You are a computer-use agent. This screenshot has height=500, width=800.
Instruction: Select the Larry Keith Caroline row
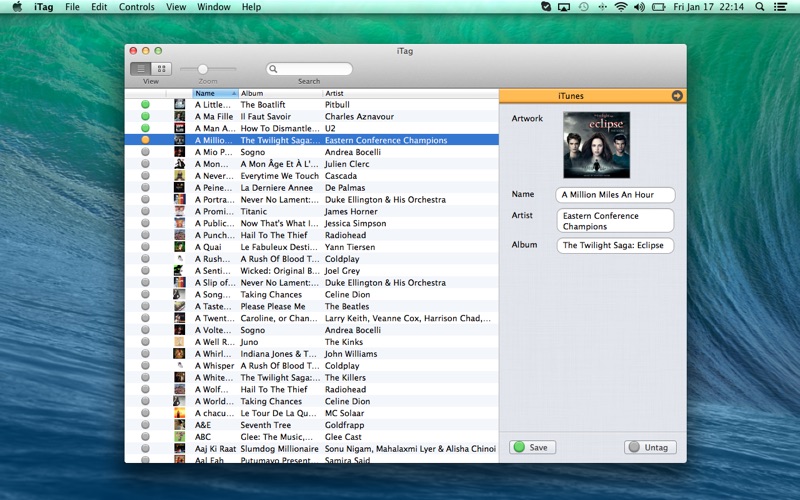click(x=312, y=318)
